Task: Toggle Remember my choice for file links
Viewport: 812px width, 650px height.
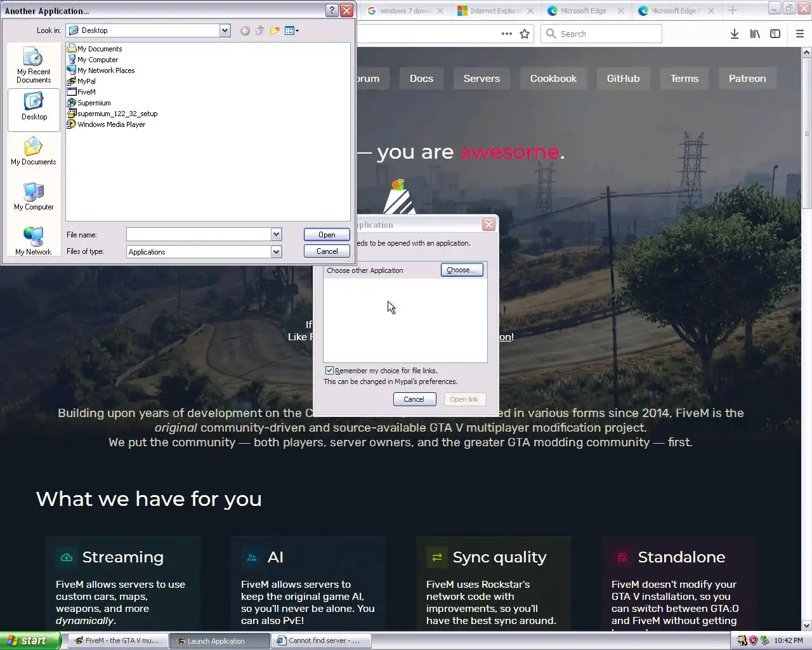Action: coord(329,371)
